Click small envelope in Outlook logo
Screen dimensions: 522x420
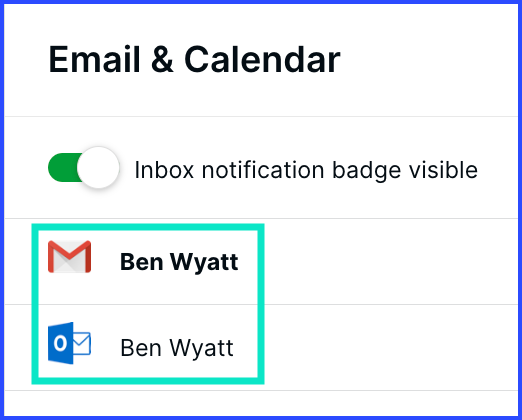tap(82, 343)
